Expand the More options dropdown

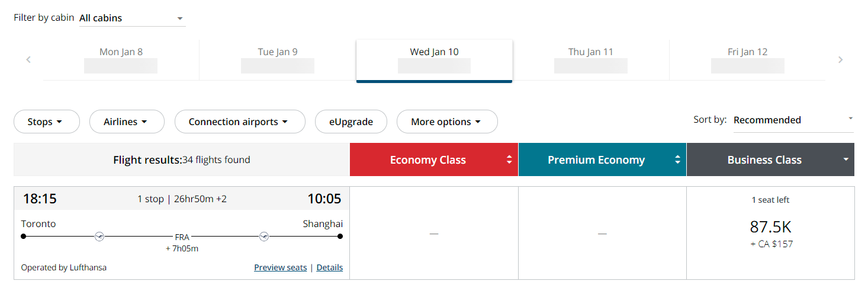coord(447,122)
